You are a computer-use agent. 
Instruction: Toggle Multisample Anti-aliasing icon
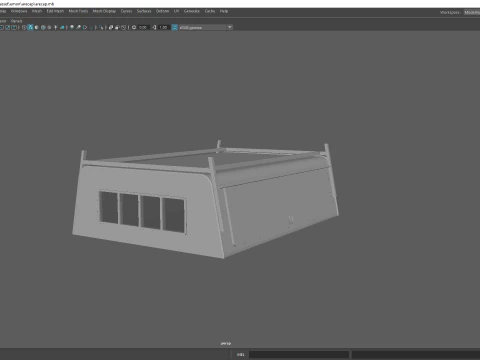(x=85, y=27)
